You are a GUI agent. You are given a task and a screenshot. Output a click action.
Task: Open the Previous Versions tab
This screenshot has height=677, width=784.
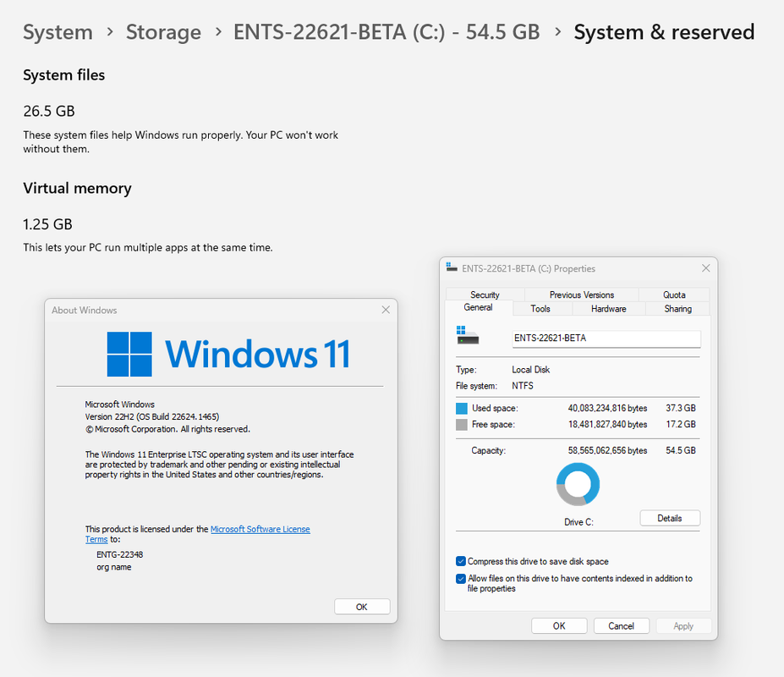(x=582, y=294)
